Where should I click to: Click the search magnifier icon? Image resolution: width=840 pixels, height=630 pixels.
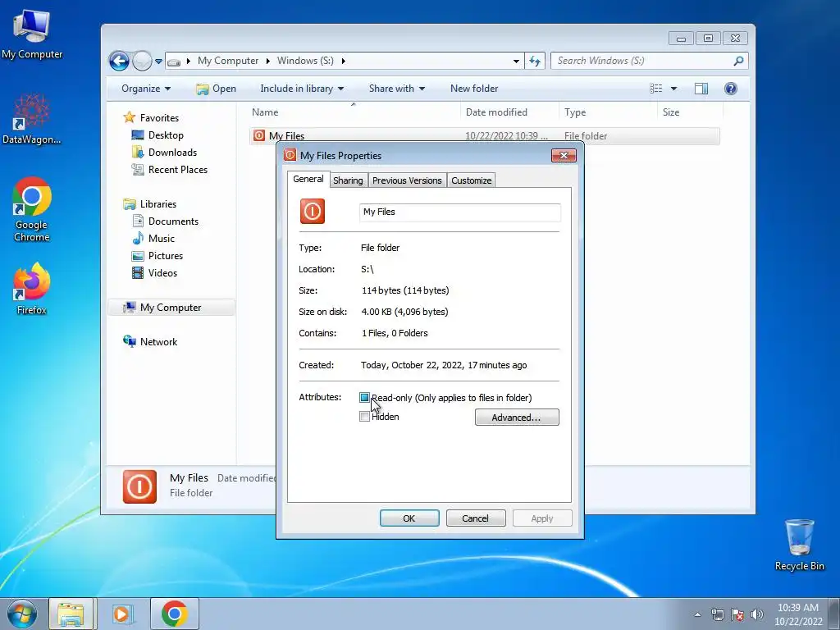click(738, 61)
